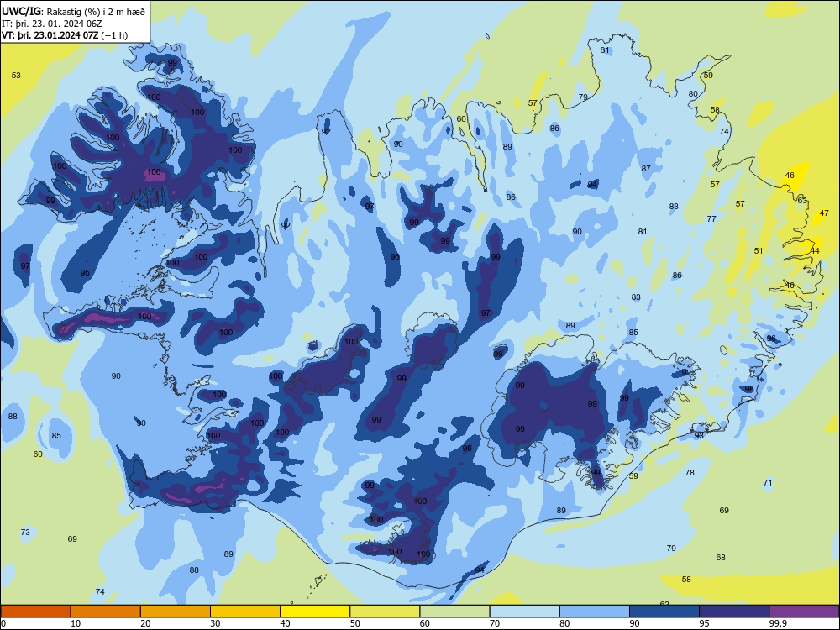Click the bright yellow 40–50 legend swatch
840x630 pixels.
(x=315, y=612)
